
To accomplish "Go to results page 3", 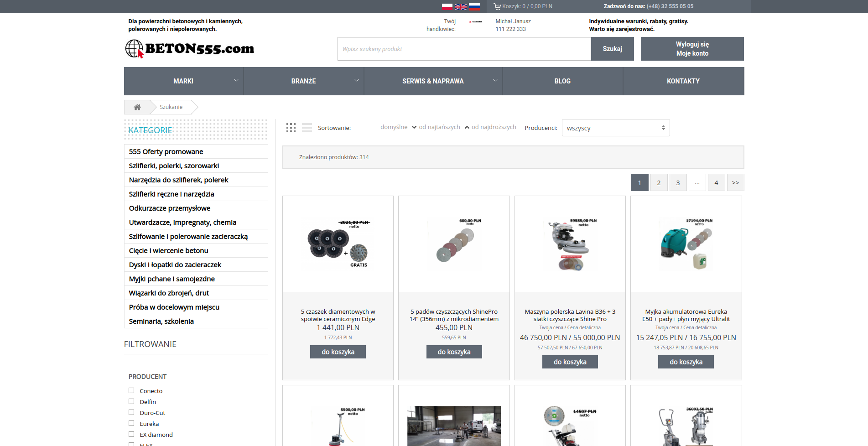I will tap(678, 182).
